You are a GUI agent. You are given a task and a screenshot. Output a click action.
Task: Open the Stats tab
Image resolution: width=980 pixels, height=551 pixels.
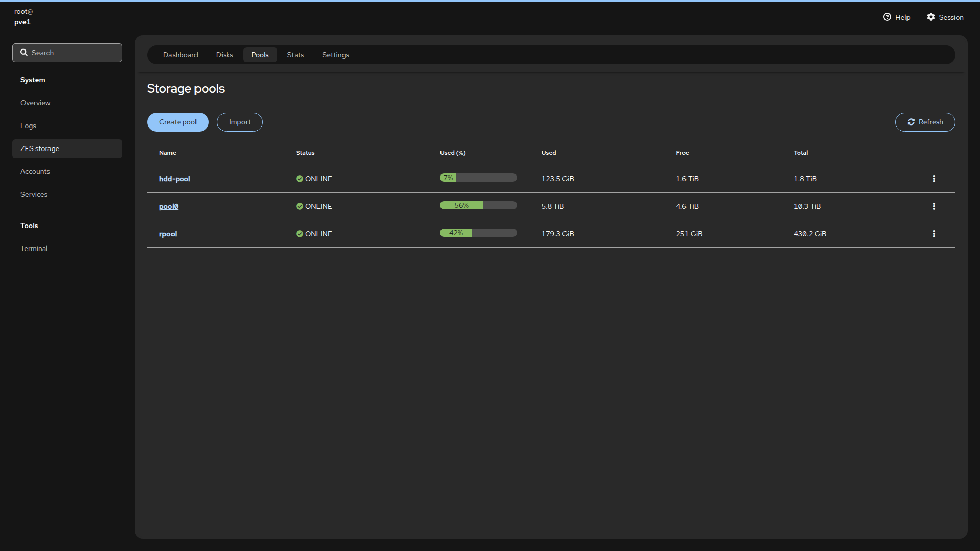[295, 55]
